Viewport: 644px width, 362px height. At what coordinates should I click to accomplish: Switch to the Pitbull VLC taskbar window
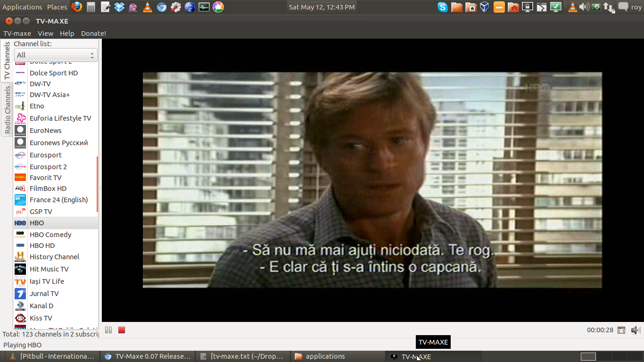52,356
